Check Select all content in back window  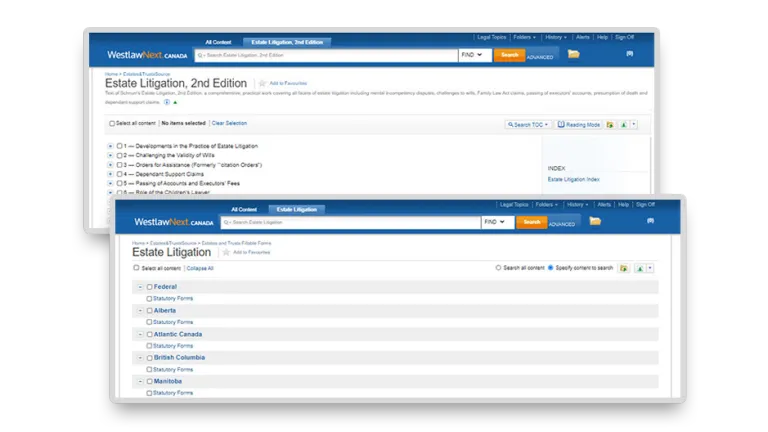click(112, 124)
